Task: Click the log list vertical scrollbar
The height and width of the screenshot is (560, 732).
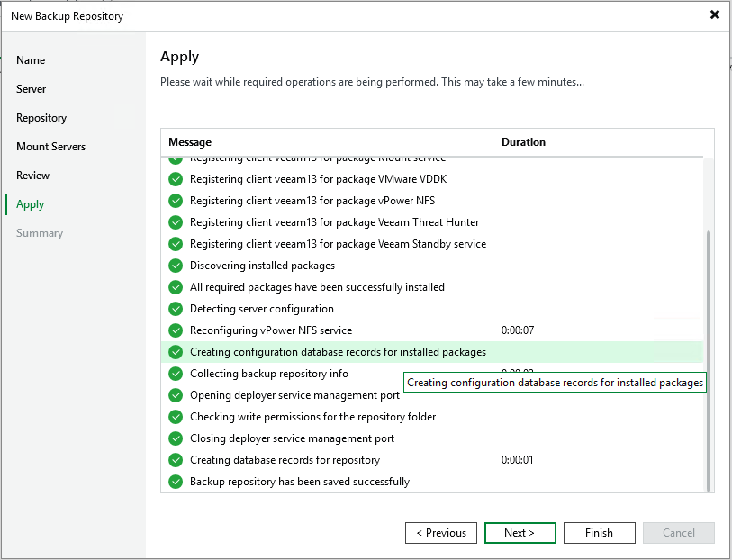Action: pyautogui.click(x=709, y=360)
